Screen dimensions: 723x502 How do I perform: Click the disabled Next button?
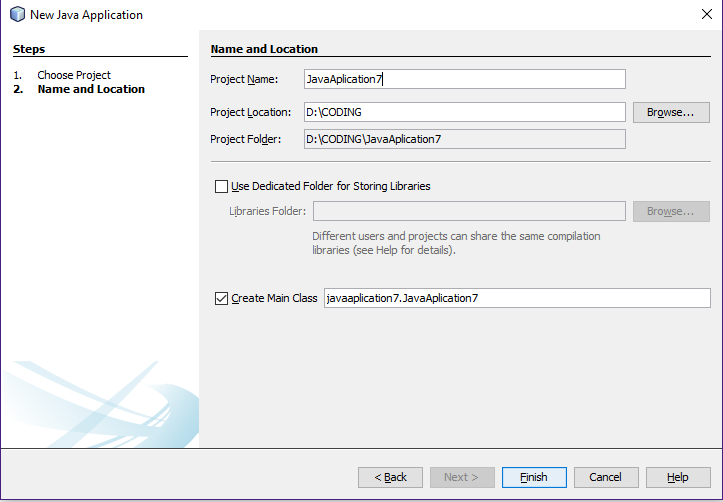pyautogui.click(x=462, y=477)
